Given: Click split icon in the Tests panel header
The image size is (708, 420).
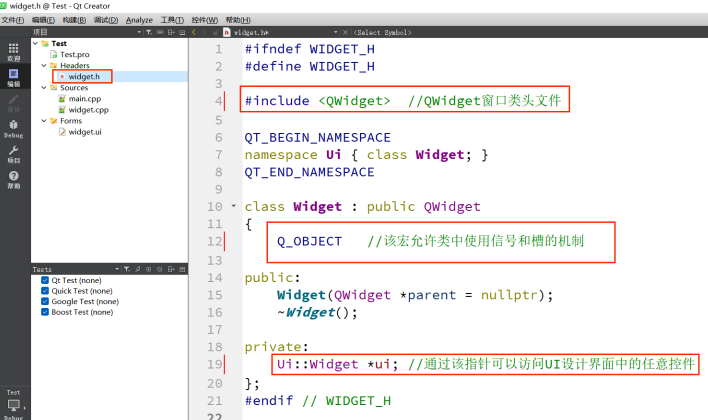Looking at the screenshot, I should [171, 269].
